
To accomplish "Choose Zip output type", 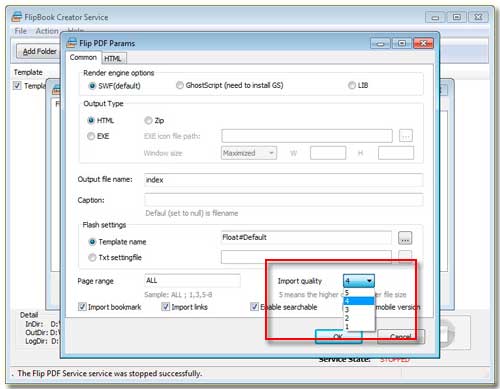I will [x=148, y=120].
